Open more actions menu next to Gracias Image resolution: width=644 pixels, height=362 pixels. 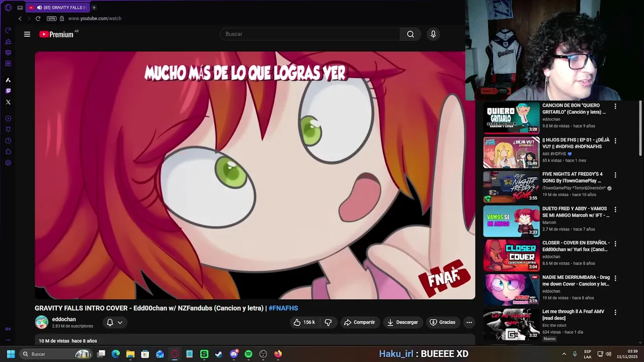469,322
